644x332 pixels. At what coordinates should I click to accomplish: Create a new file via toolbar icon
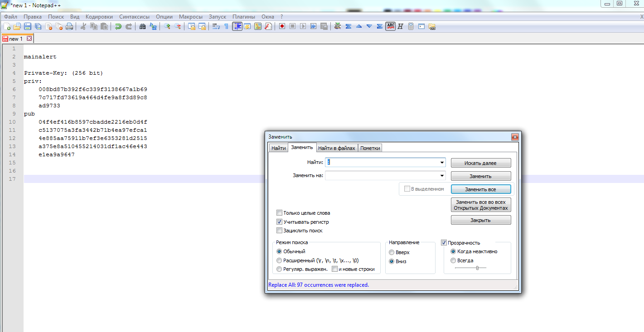tap(7, 26)
